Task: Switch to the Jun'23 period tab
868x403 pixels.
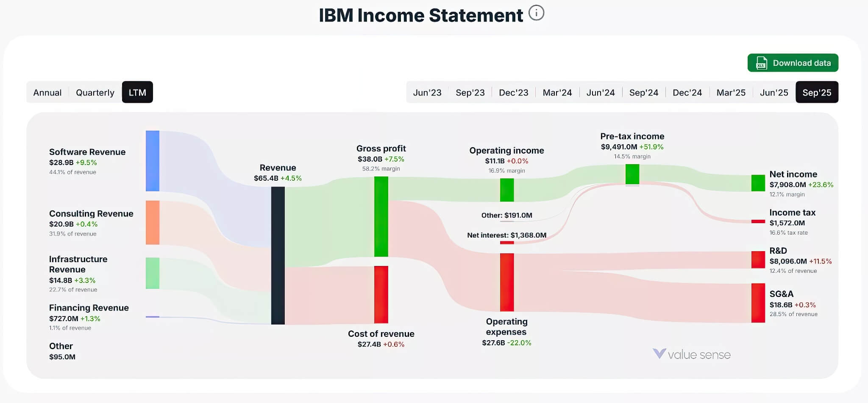Action: 427,92
